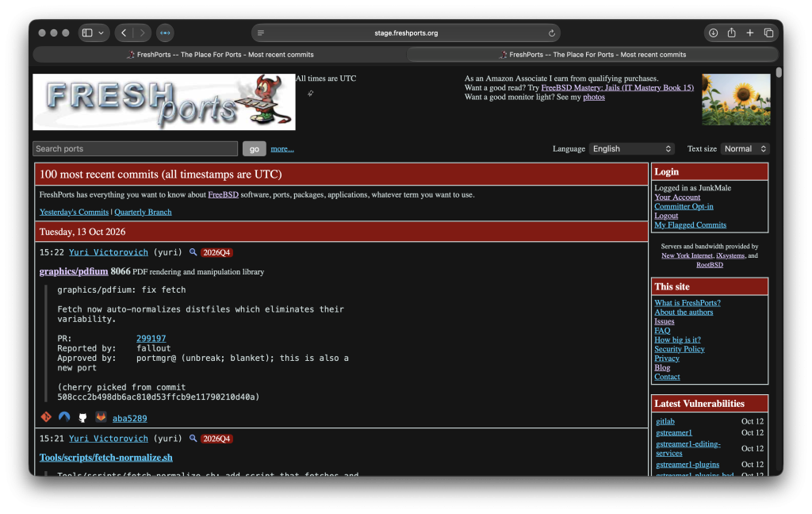
Task: Toggle the Safari sidebar button
Action: point(87,33)
